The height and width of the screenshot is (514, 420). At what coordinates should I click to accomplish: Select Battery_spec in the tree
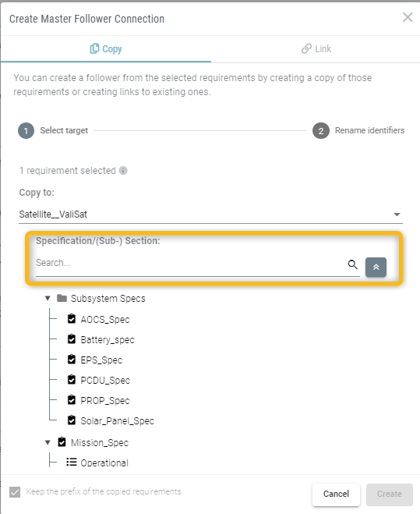pyautogui.click(x=108, y=339)
